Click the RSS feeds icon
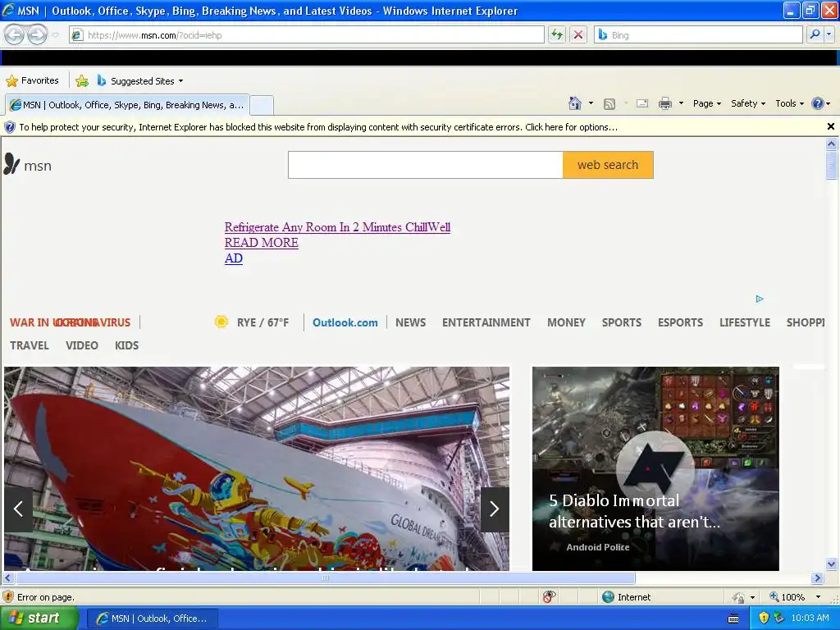Viewport: 840px width, 630px height. coord(609,104)
